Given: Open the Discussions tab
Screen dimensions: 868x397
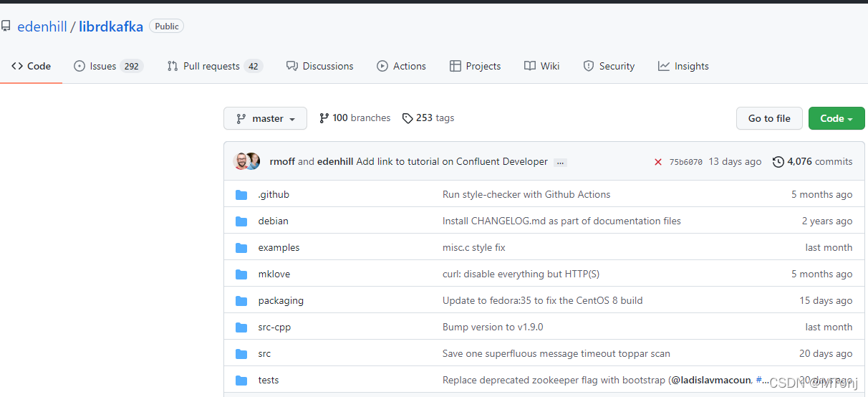Looking at the screenshot, I should pyautogui.click(x=319, y=66).
